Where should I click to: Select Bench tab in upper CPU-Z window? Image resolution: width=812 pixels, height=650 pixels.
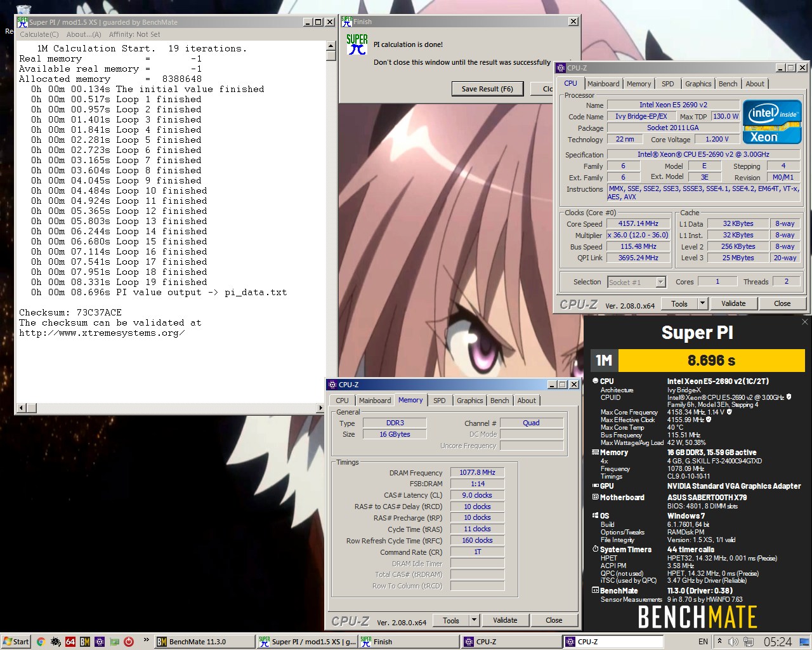[x=728, y=84]
